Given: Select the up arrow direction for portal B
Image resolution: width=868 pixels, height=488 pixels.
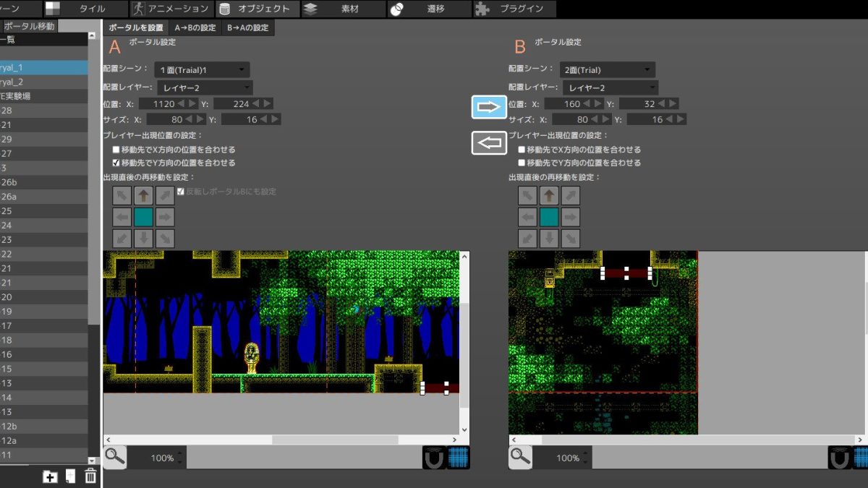Looking at the screenshot, I should coord(549,195).
